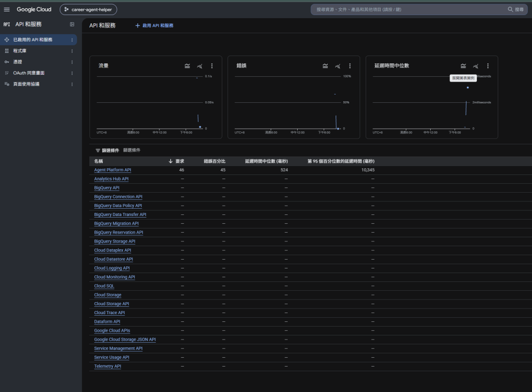Toggle chart legend on the 流量 chart
The image size is (532, 392).
point(187,66)
